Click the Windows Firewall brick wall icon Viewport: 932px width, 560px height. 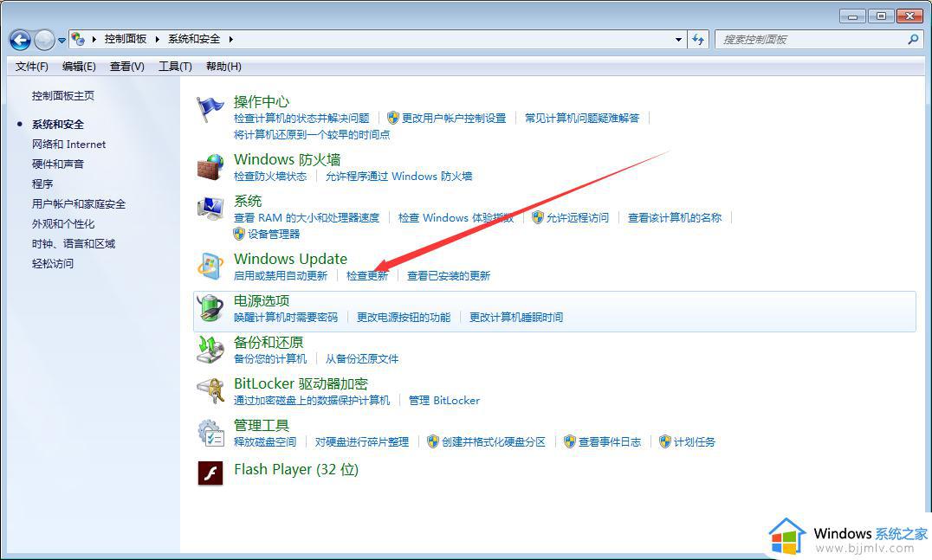point(210,167)
